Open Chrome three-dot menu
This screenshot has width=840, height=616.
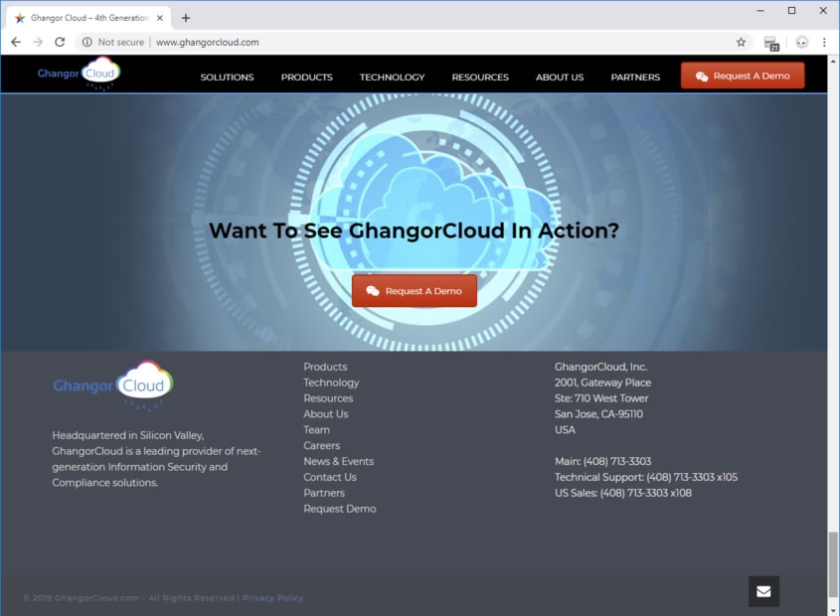point(824,43)
